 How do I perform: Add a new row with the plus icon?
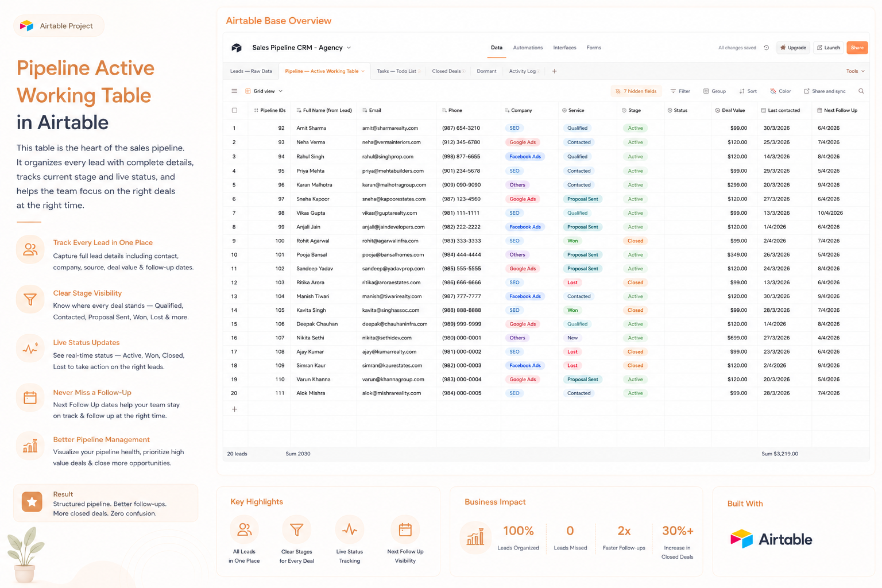234,409
